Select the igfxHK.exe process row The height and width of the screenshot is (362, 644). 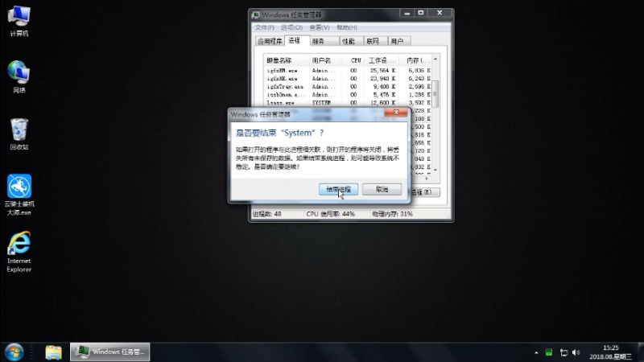click(x=348, y=78)
